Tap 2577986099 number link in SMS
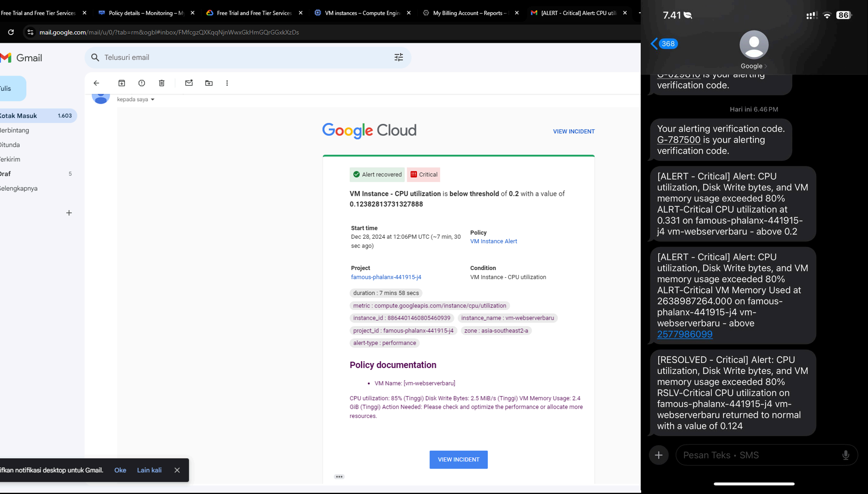 [685, 334]
